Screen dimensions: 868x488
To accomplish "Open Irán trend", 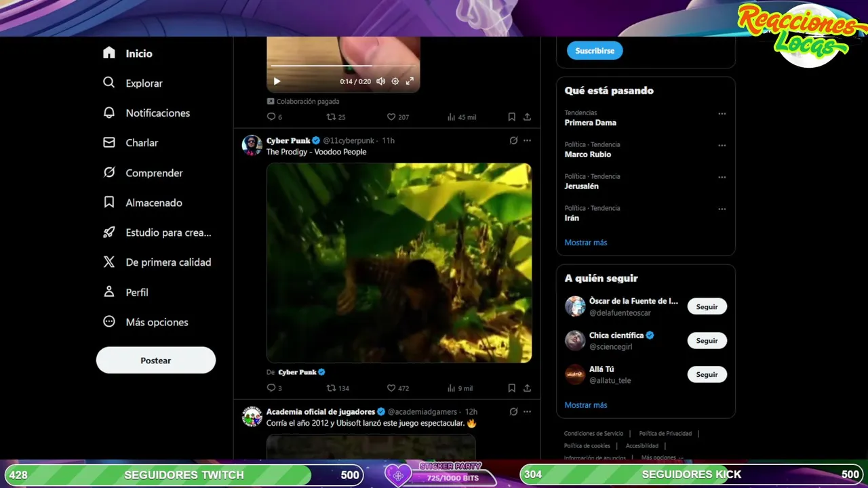I will [x=572, y=218].
